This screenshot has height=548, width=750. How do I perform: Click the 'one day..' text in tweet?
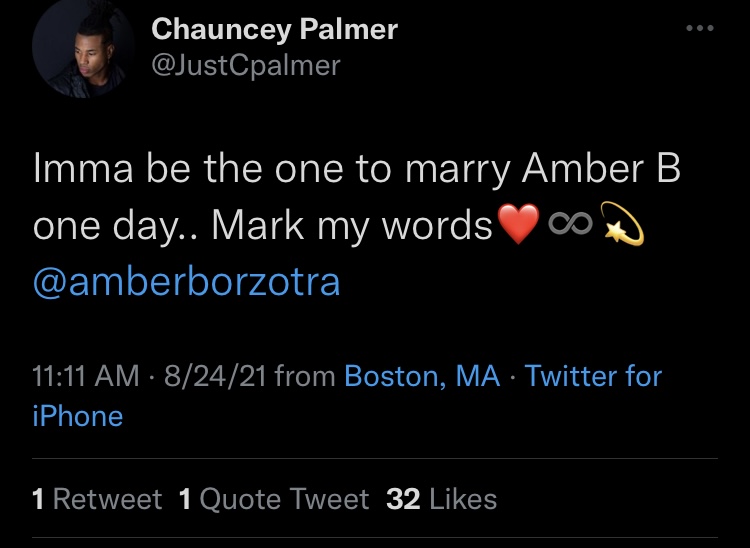[117, 226]
